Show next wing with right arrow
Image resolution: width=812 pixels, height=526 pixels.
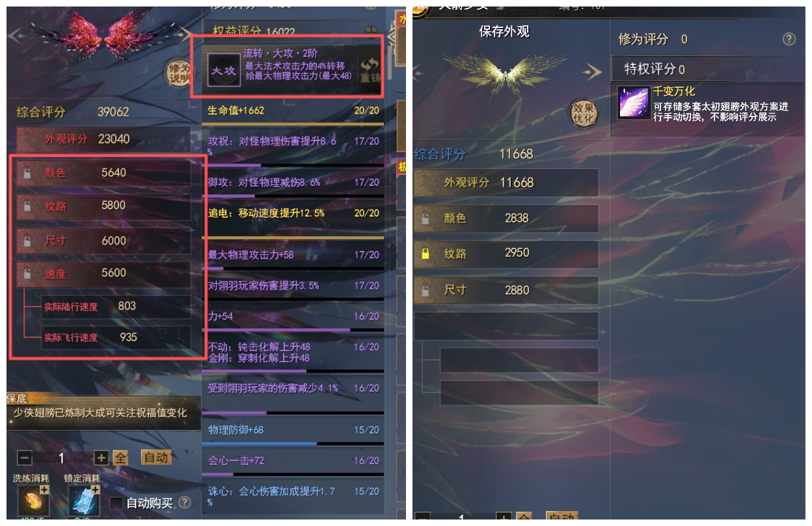(x=592, y=71)
